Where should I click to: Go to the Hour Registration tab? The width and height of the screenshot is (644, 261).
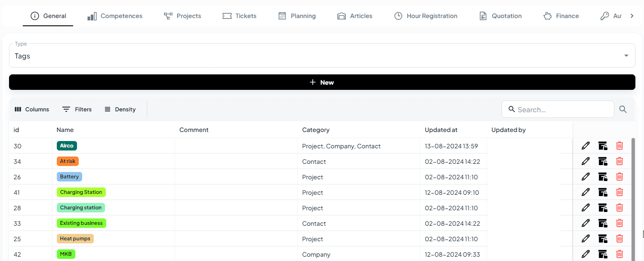(426, 16)
